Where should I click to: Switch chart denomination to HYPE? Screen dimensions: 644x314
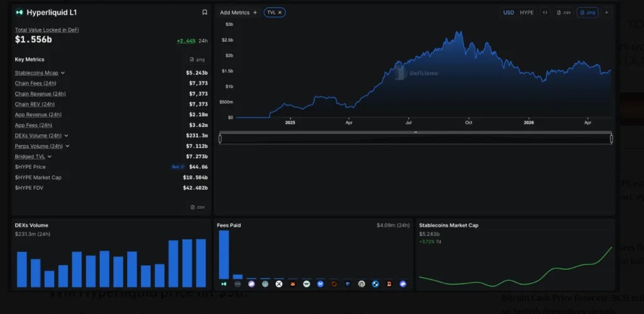coord(526,13)
